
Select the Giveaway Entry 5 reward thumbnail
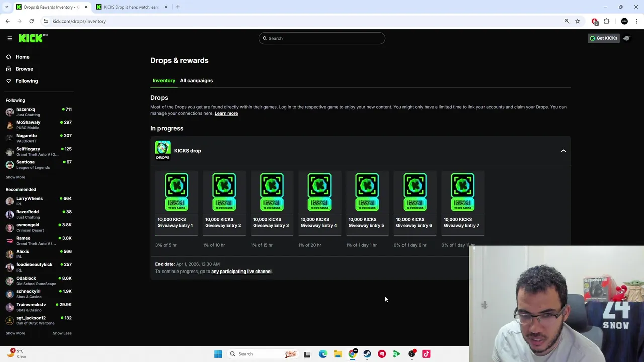(367, 192)
